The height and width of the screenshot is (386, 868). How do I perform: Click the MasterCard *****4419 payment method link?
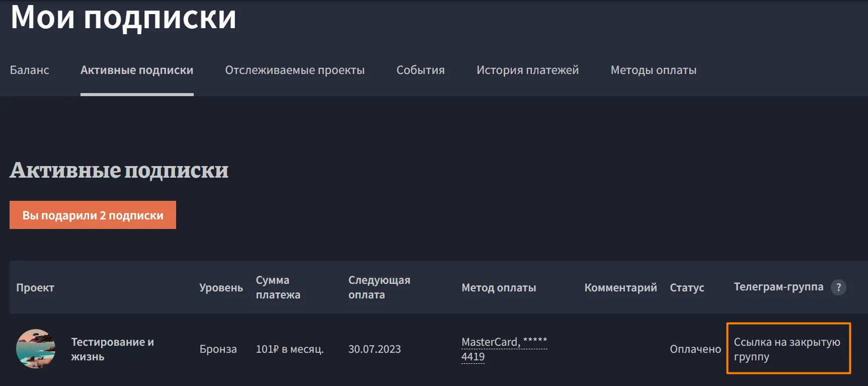(504, 349)
